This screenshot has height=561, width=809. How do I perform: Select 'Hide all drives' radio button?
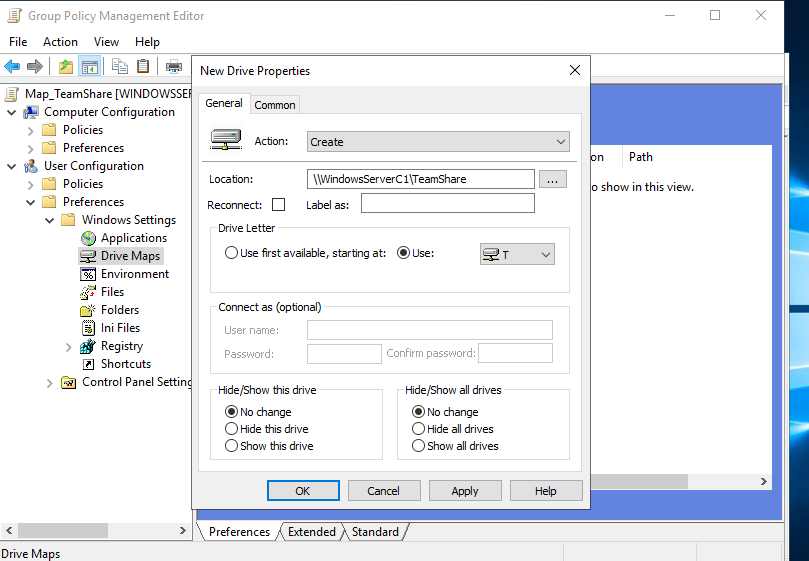click(418, 429)
